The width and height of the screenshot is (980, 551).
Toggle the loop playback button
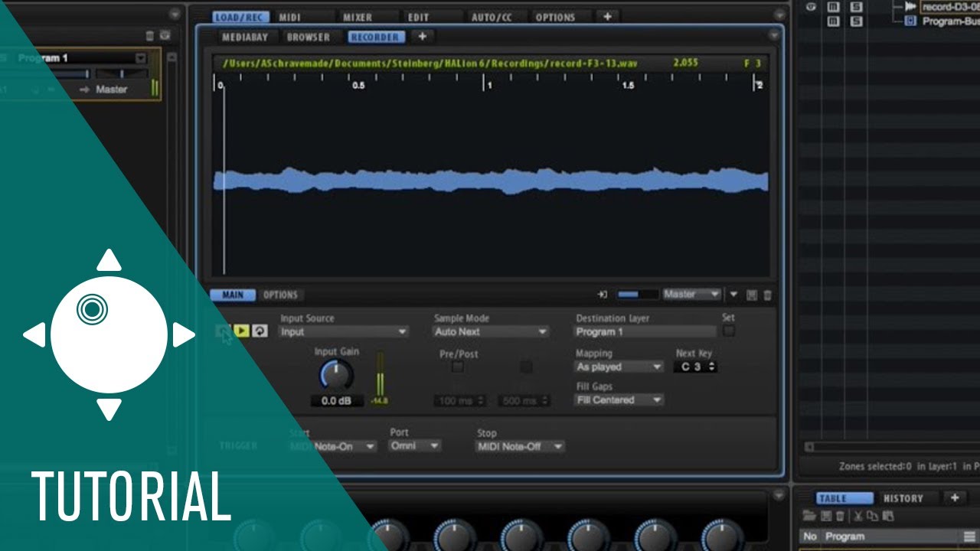260,331
